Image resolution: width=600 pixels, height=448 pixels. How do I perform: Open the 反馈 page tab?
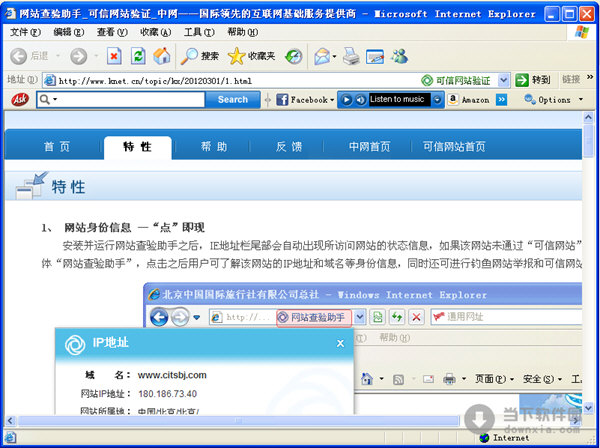289,147
